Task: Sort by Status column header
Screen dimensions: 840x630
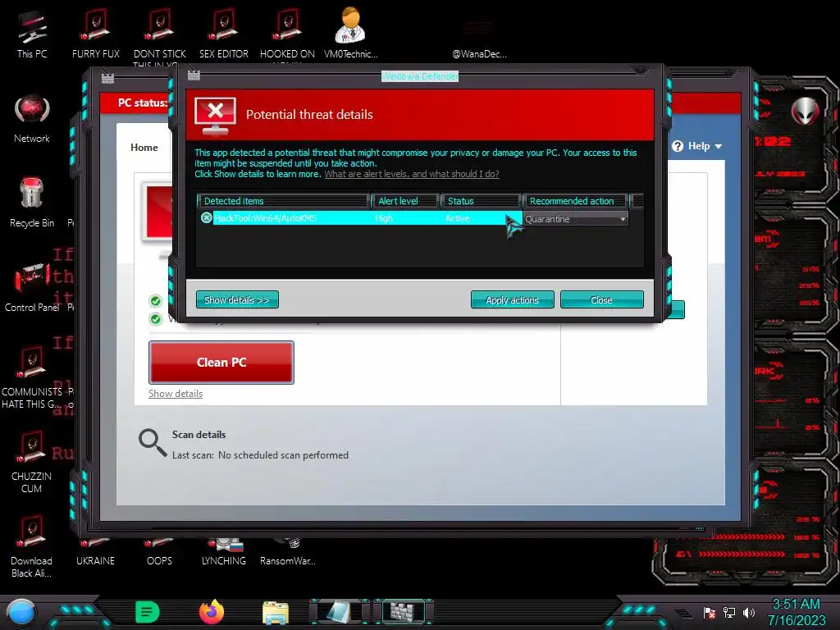Action: click(x=481, y=201)
